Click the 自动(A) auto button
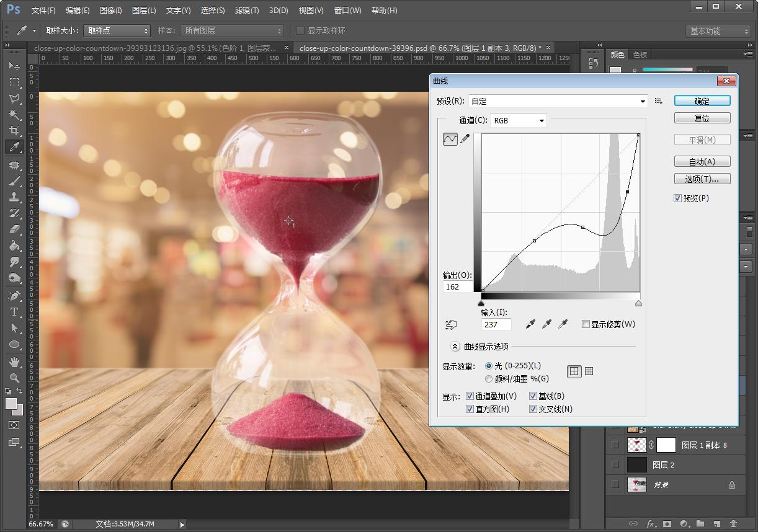The image size is (758, 532). coord(702,162)
